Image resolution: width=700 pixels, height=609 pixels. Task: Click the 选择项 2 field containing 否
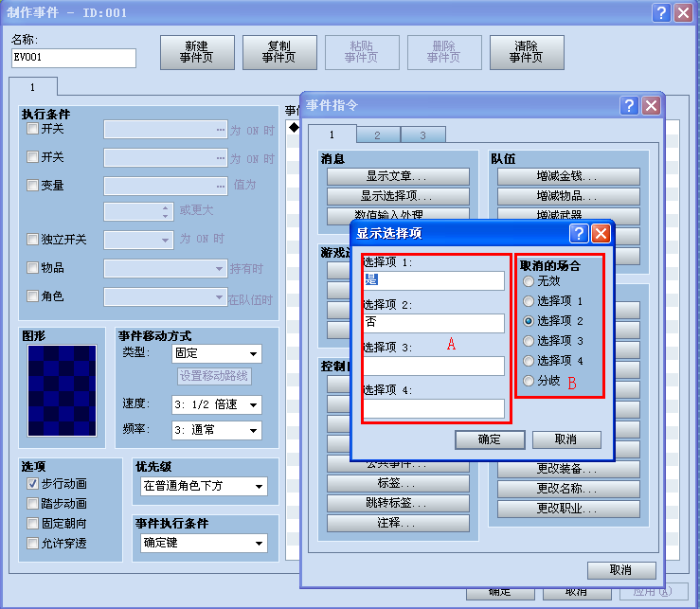click(x=434, y=323)
